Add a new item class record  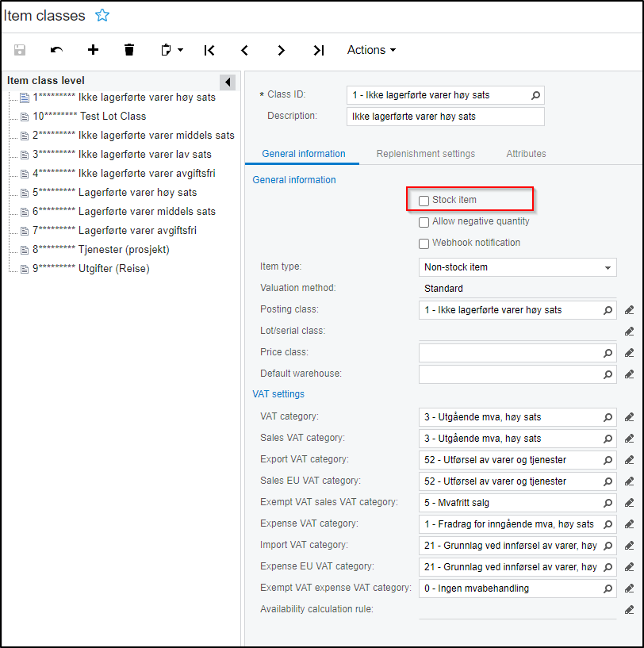coord(93,50)
